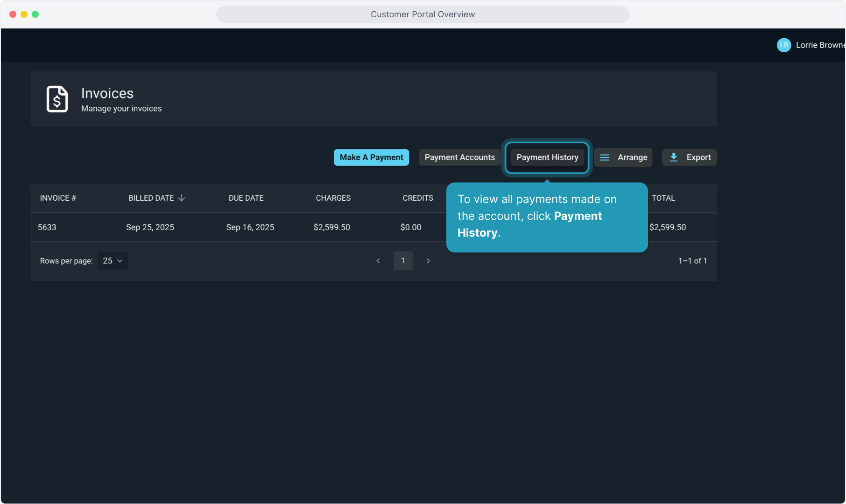Open Payment History
Screen dimensions: 846x504
tap(547, 158)
